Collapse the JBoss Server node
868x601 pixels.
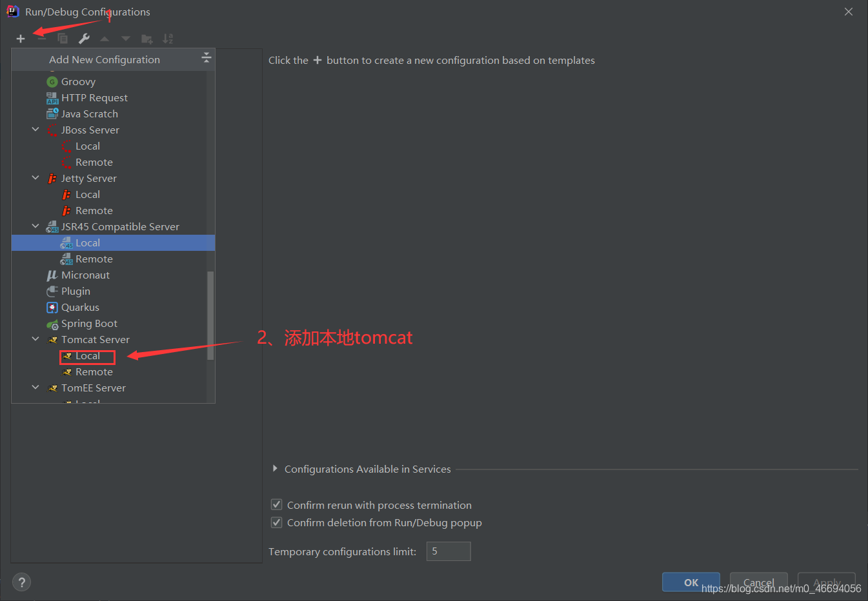tap(35, 130)
